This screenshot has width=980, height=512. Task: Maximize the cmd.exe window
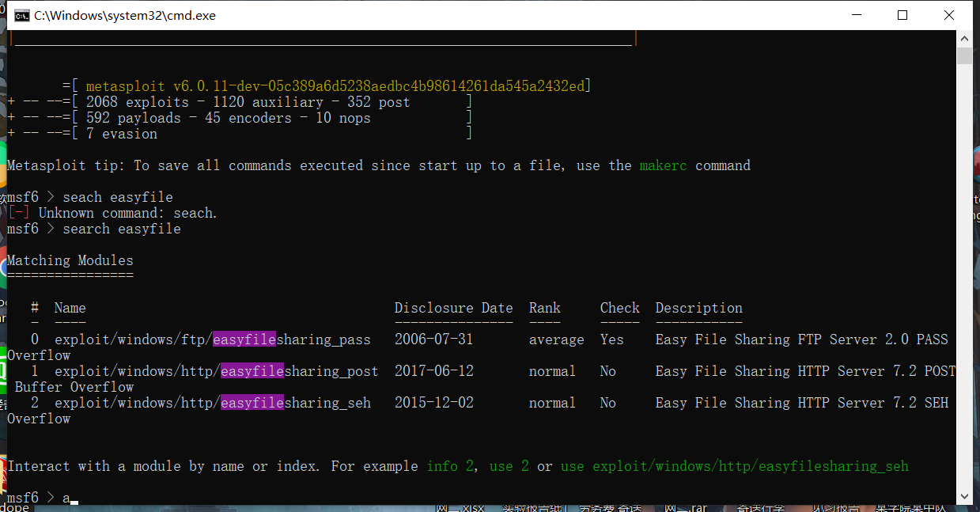point(902,15)
